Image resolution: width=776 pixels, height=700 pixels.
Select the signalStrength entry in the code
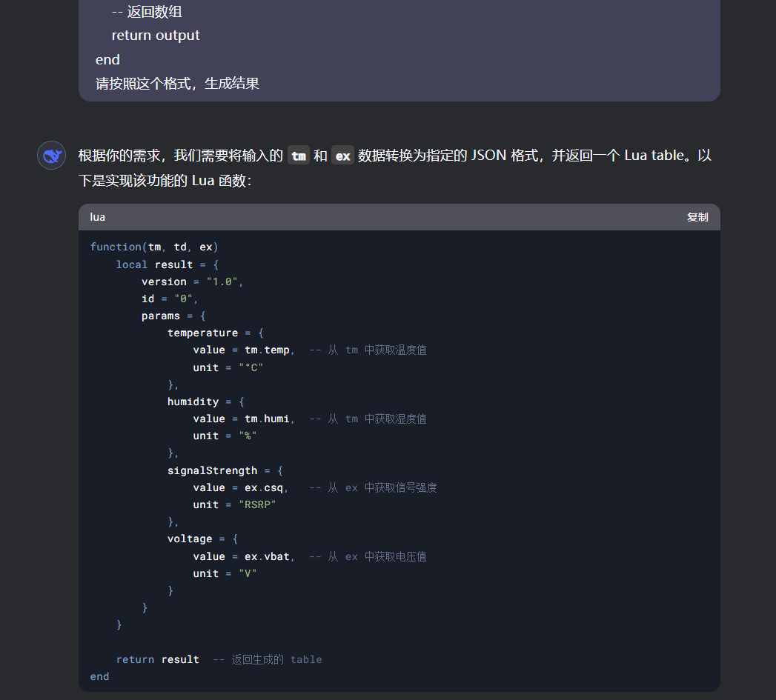tap(219, 470)
